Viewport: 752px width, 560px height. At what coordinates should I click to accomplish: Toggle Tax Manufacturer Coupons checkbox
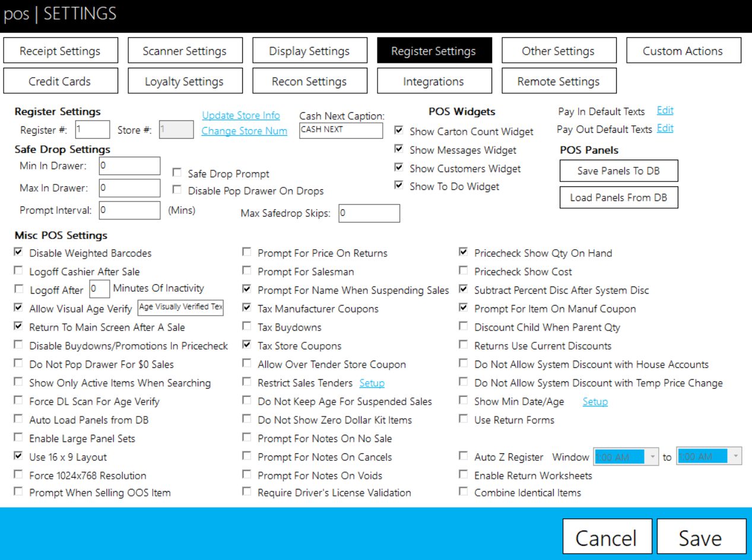tap(246, 308)
